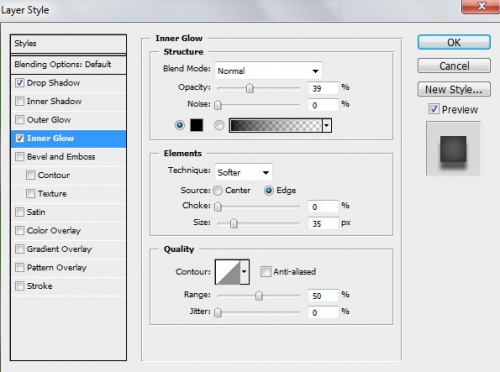Enable the Color Overlay checkbox
The image size is (500, 372).
[x=20, y=230]
